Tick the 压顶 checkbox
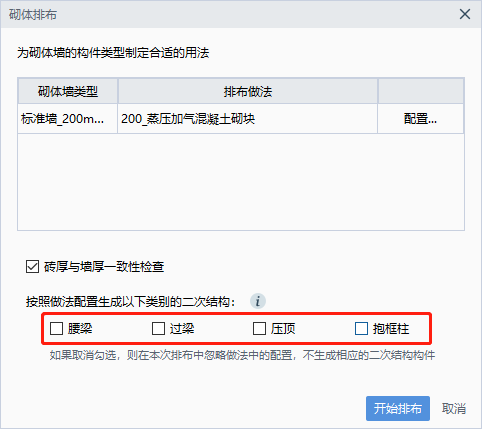482x429 pixels. pyautogui.click(x=259, y=328)
